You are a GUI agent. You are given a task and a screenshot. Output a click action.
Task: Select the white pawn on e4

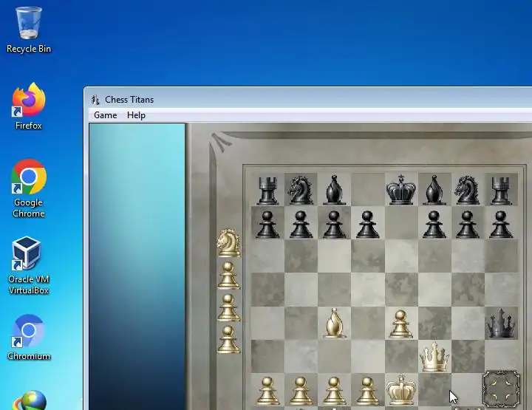[x=401, y=324]
